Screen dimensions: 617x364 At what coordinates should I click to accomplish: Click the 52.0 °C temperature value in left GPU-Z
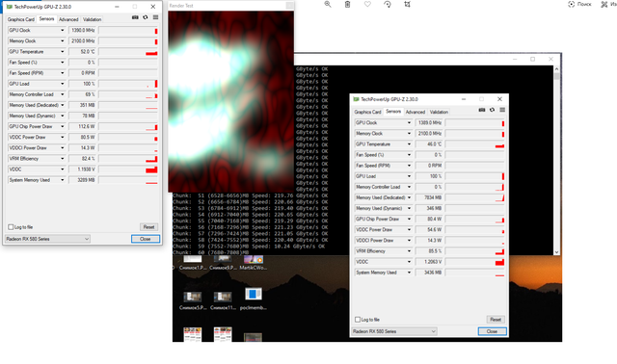[x=82, y=51]
